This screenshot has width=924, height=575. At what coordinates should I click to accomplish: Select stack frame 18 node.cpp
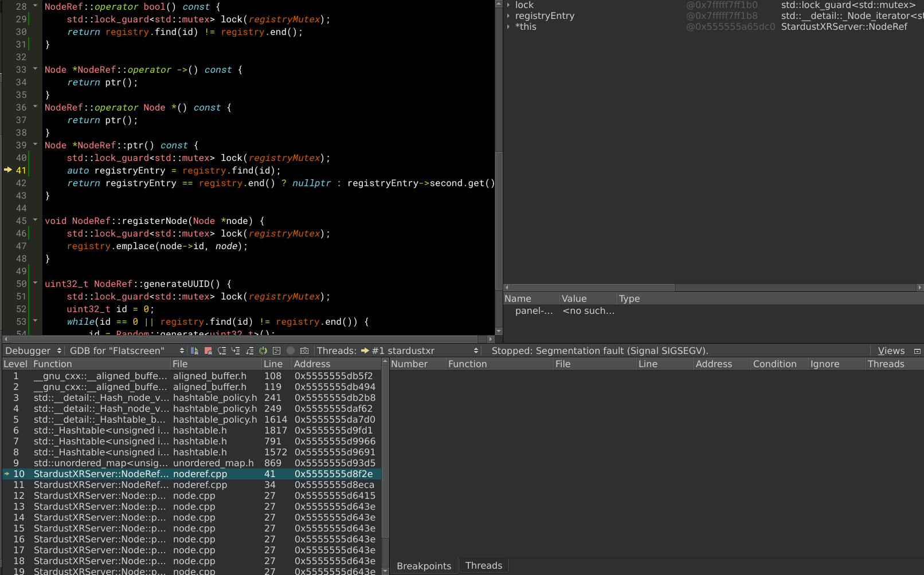191,561
